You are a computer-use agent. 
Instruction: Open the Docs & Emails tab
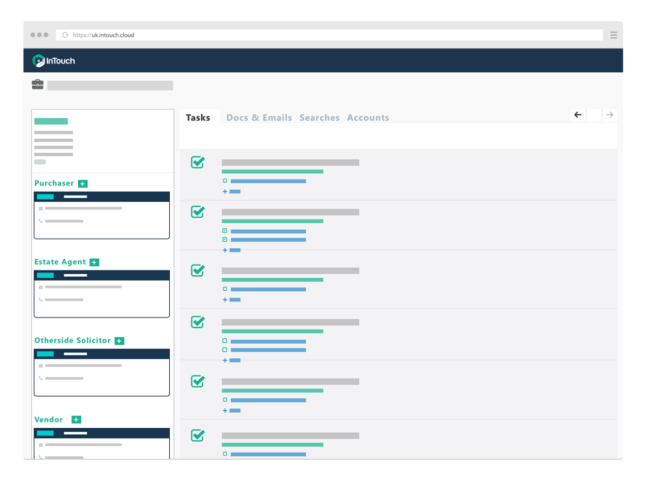tap(259, 118)
